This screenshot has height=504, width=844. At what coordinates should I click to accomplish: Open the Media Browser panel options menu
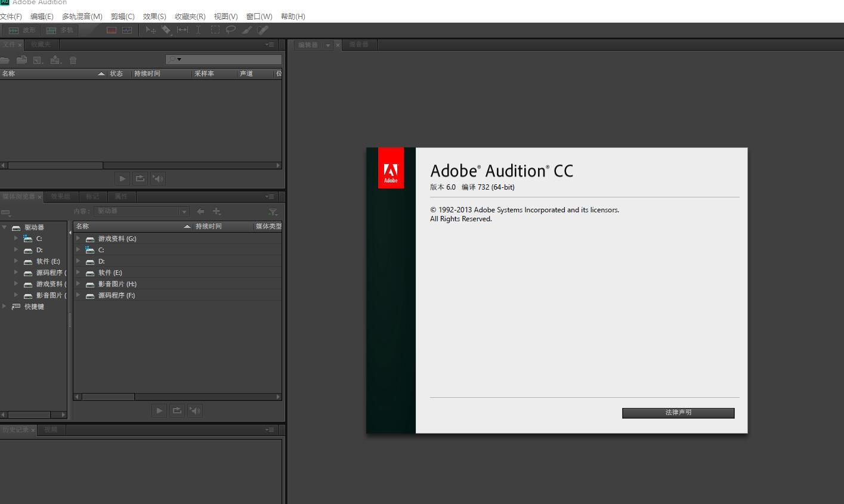pos(270,196)
